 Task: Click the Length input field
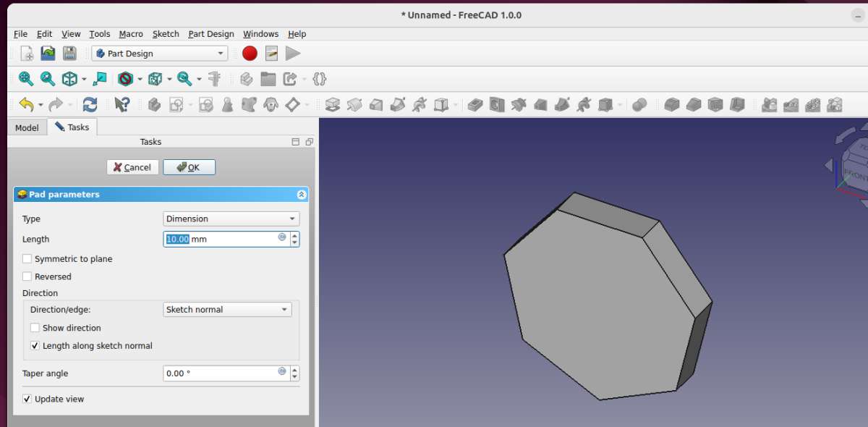(x=231, y=239)
